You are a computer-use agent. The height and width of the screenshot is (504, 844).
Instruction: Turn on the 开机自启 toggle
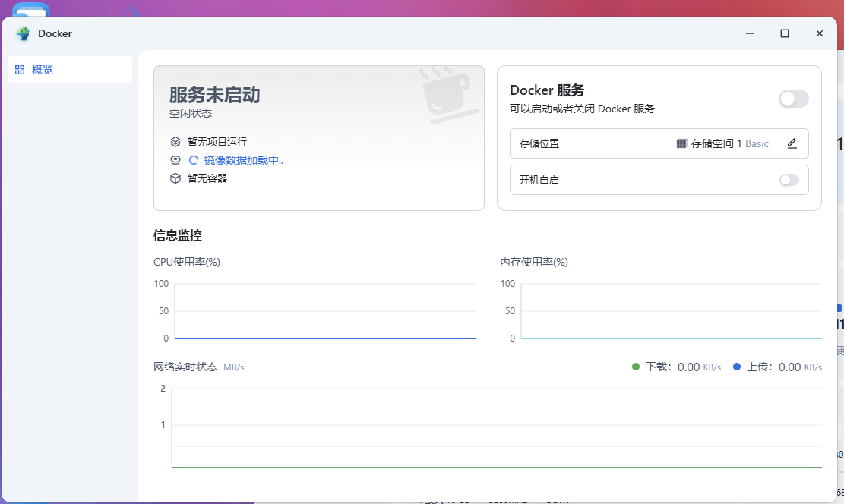click(x=789, y=180)
